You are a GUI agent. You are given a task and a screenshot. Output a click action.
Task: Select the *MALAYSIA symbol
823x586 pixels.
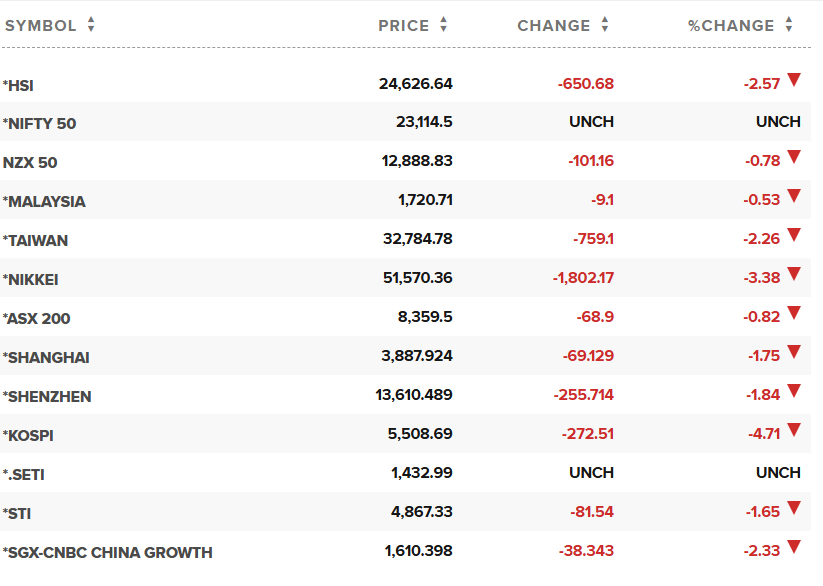(x=44, y=202)
